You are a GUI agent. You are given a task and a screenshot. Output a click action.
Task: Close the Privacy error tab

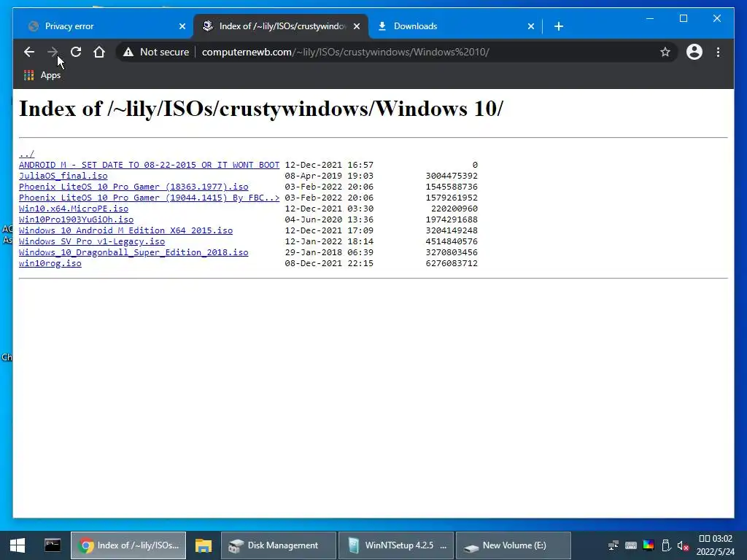182,26
